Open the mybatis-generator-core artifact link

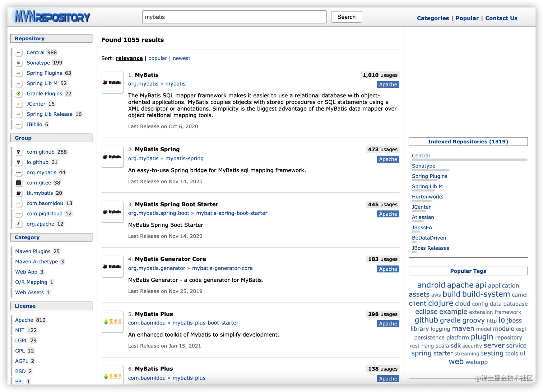point(222,268)
